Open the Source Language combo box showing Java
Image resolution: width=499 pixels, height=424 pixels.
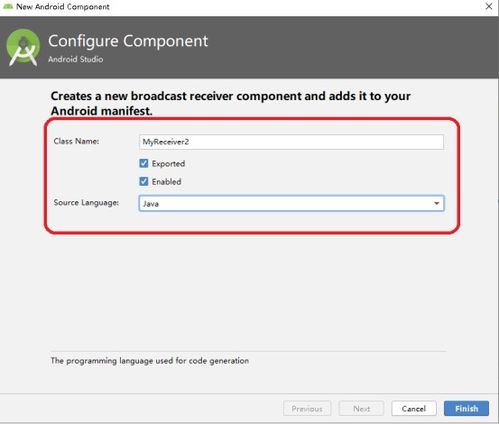pos(291,203)
